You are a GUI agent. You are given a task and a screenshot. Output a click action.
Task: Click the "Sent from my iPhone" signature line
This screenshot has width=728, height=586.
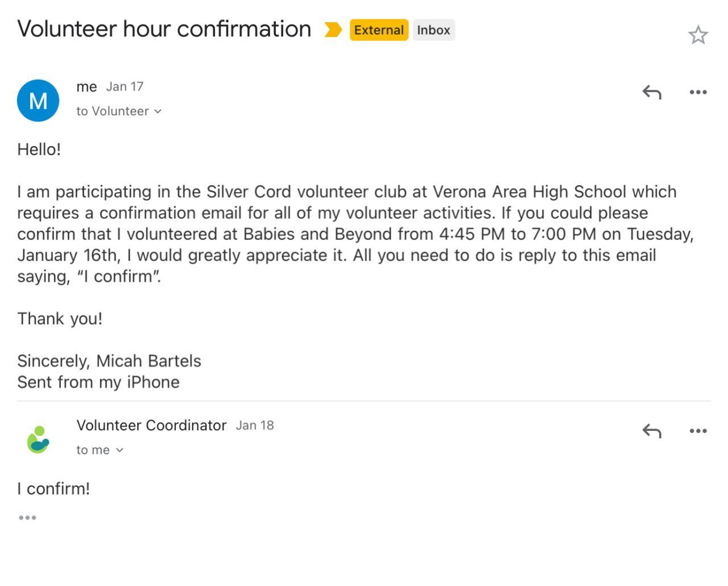pos(98,382)
